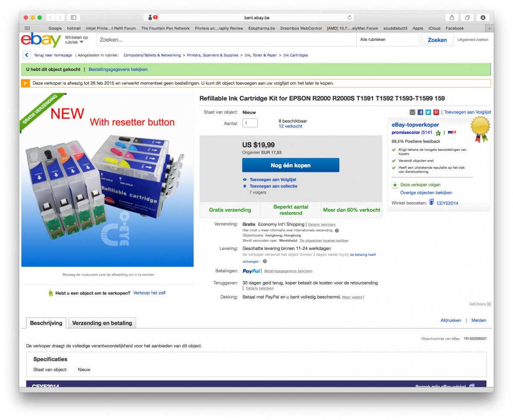Click the Safari sidebar toggle icon
This screenshot has width=513, height=420.
coord(74,18)
